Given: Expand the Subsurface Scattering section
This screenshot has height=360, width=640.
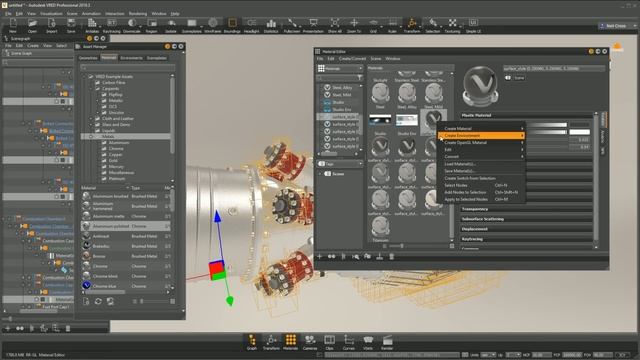Looking at the screenshot, I should point(527,219).
